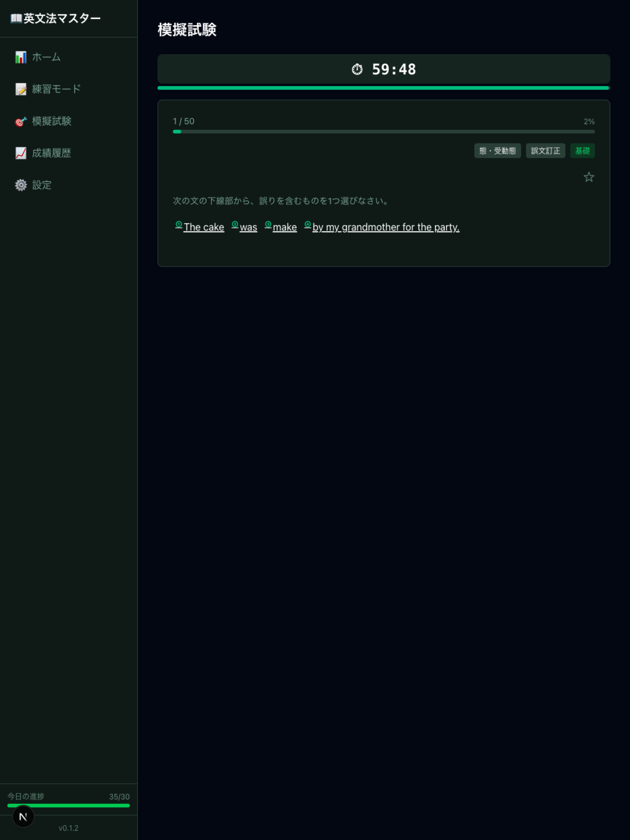Click the practice mode memo icon
The height and width of the screenshot is (840, 630).
21,89
